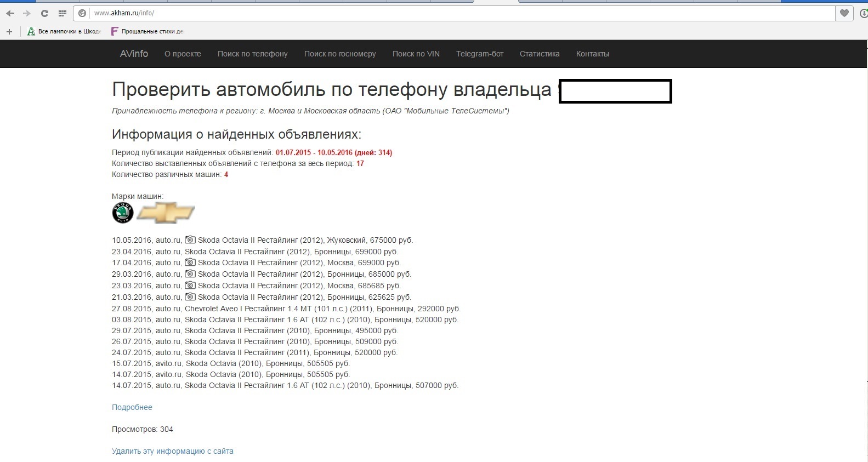Image resolution: width=868 pixels, height=462 pixels.
Task: Open the 'Статистика' page
Action: point(540,54)
